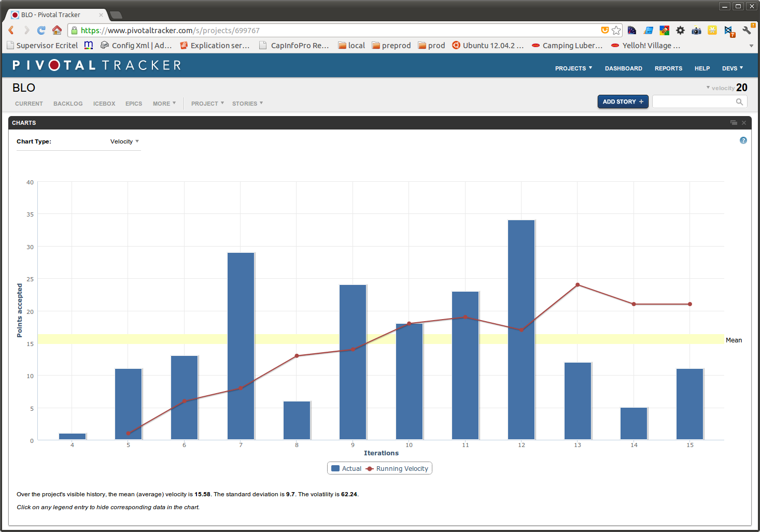Open the blue folder extension icon
Viewport: 760px width, 532px height.
pyautogui.click(x=648, y=30)
